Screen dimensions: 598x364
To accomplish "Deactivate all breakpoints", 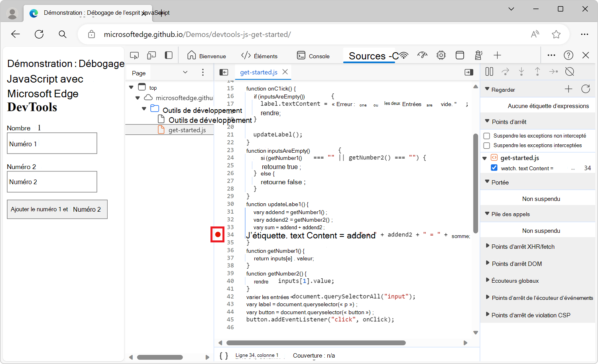I will (569, 71).
